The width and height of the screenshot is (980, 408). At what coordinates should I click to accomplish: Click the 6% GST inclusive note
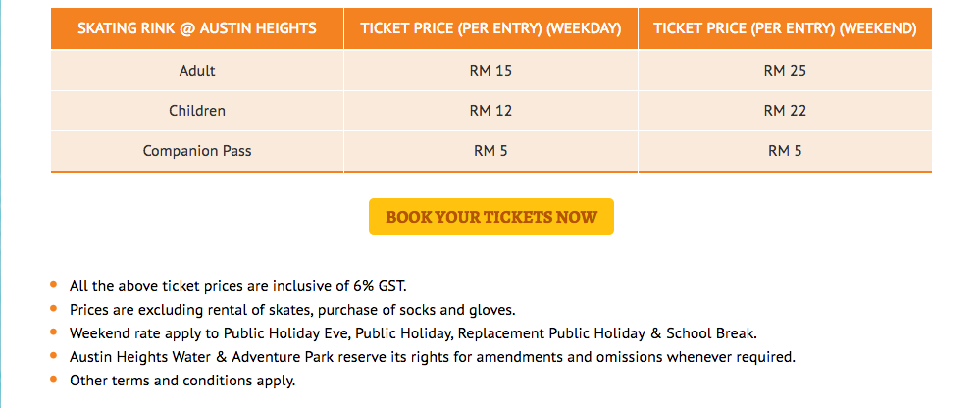[x=238, y=286]
